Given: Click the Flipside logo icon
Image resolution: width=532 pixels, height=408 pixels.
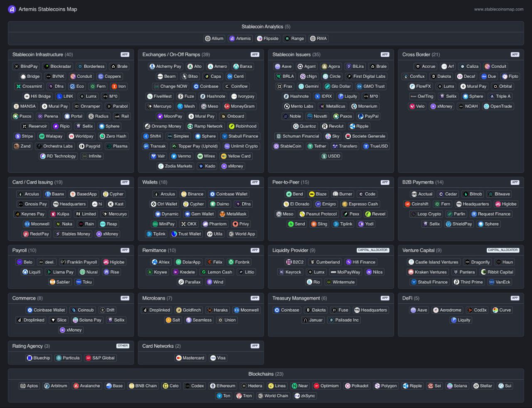Looking at the screenshot, I should point(259,39).
